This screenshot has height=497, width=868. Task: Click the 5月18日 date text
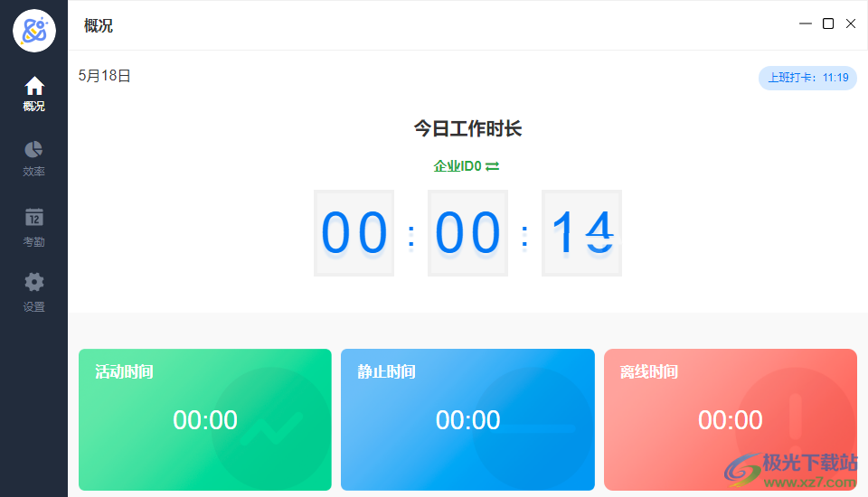(x=104, y=76)
